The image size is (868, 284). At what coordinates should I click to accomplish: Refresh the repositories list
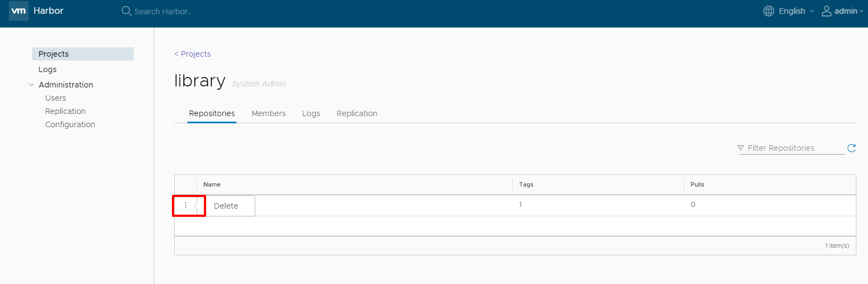pyautogui.click(x=851, y=148)
